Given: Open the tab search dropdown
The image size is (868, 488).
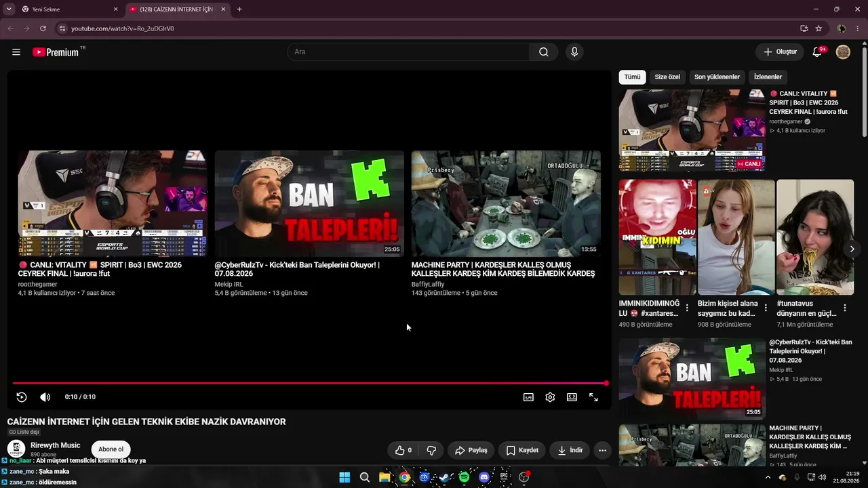Looking at the screenshot, I should coord(9,9).
